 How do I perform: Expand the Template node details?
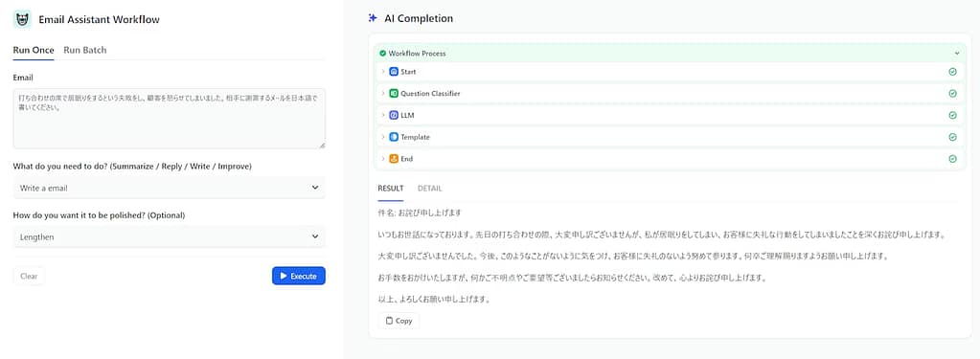pos(382,137)
